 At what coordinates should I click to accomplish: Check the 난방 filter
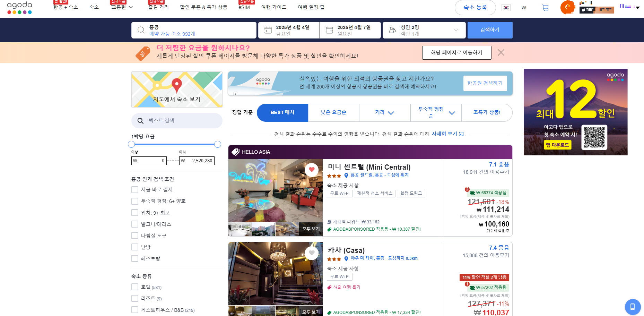point(135,247)
